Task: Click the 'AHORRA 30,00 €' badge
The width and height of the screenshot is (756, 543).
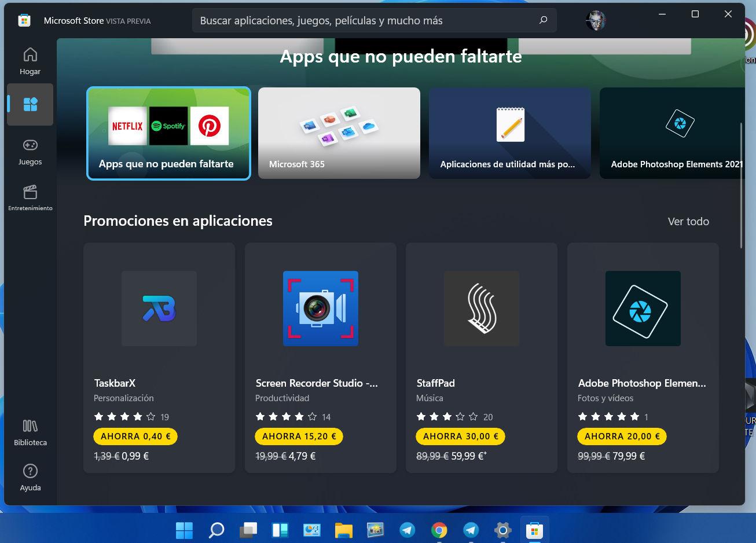Action: pyautogui.click(x=461, y=436)
